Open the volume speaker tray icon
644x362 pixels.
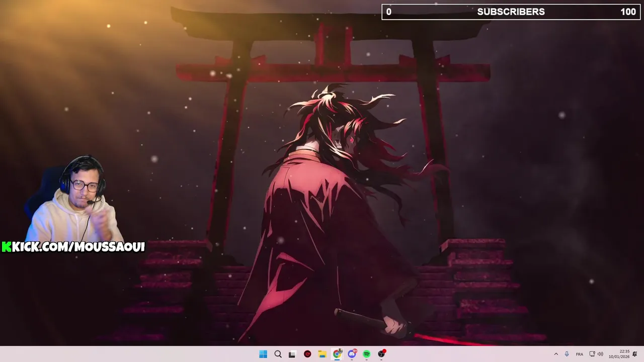(600, 354)
